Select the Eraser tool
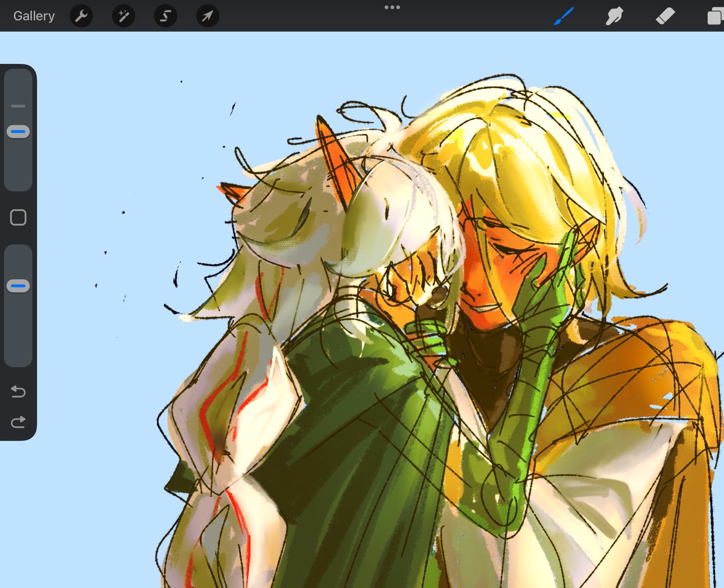This screenshot has height=588, width=724. [x=665, y=16]
